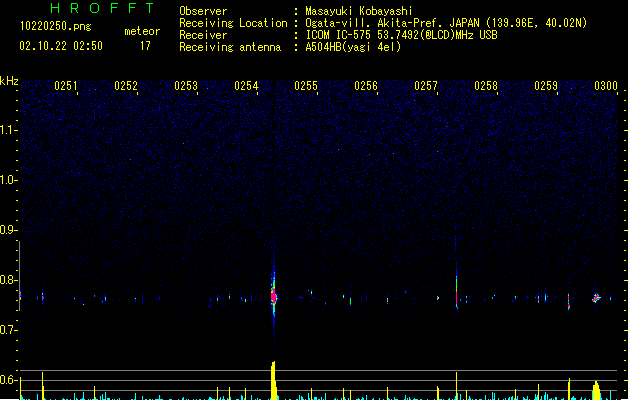This screenshot has height=400, width=629.
Task: Click the Receiver label
Action: (x=203, y=35)
